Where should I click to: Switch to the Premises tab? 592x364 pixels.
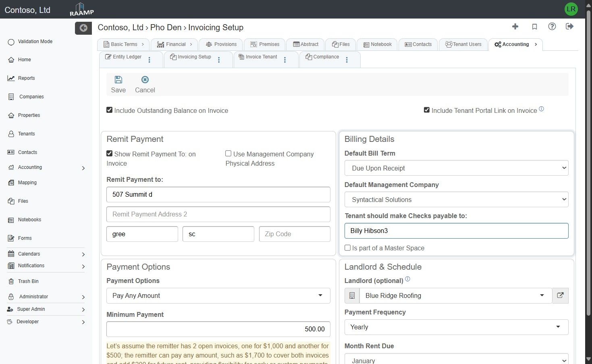[x=264, y=44]
